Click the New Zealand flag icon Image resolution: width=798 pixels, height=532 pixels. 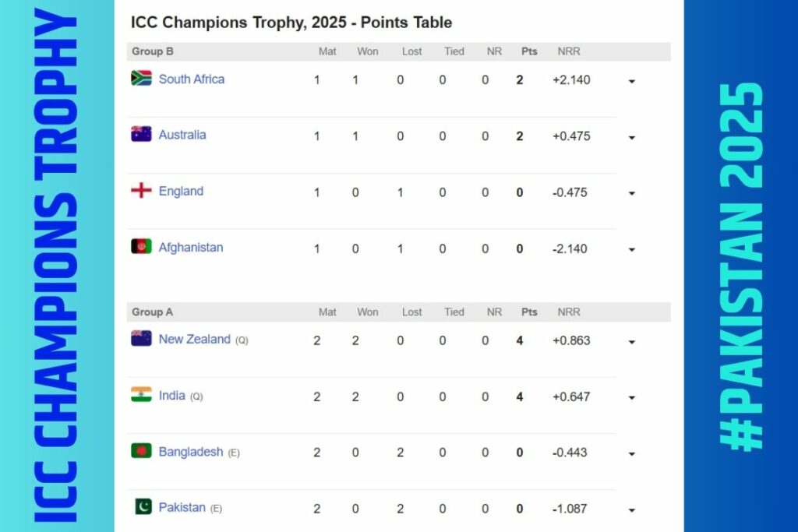click(141, 339)
